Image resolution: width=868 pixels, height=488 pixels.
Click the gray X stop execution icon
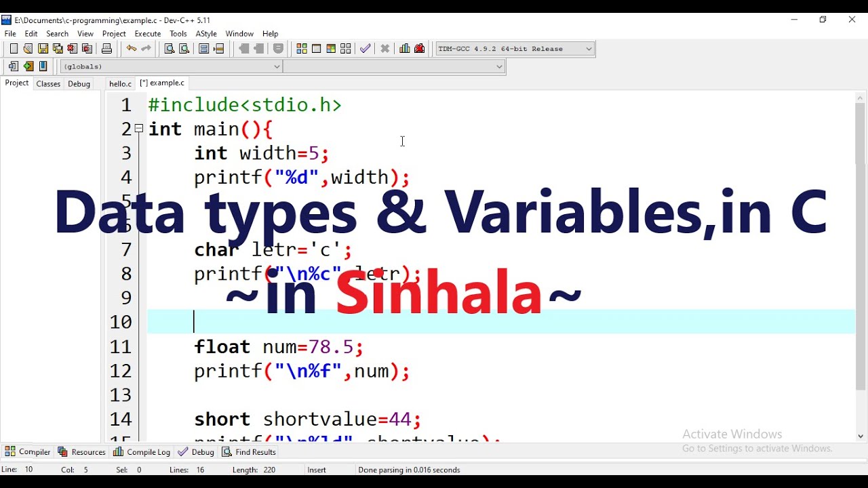click(385, 48)
